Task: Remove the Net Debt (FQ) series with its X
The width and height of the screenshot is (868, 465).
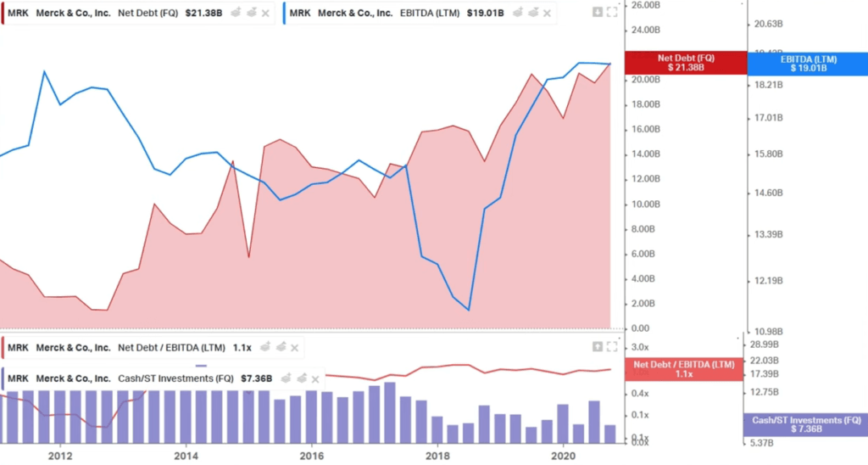Action: tap(265, 14)
